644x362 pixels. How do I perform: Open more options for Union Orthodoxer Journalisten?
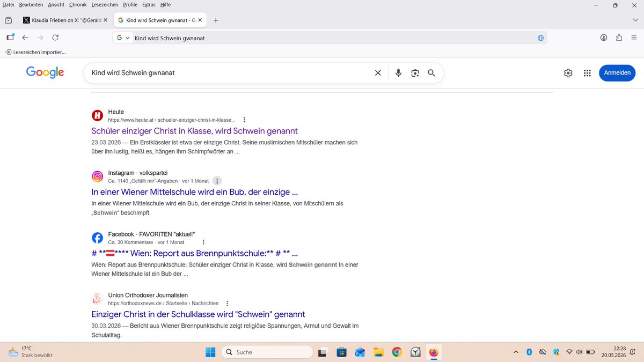coord(228,303)
